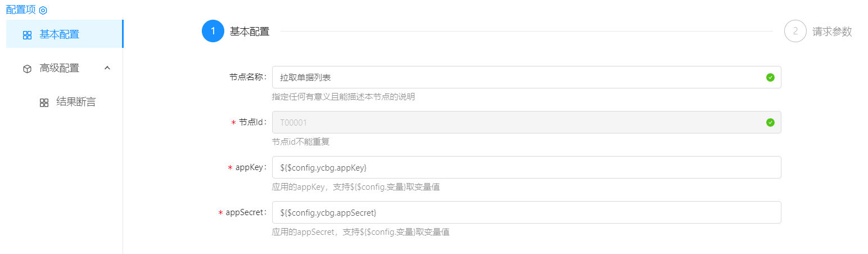Select the 基本配置 sidebar menu label

[59, 34]
